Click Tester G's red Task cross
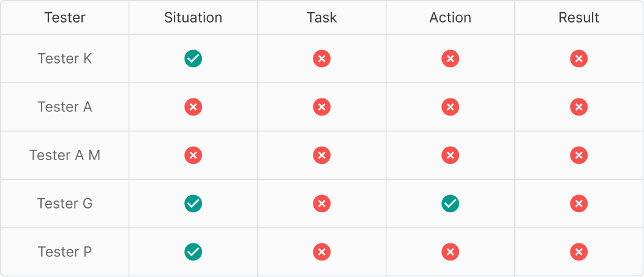Viewport: 644px width, 277px height. point(321,204)
